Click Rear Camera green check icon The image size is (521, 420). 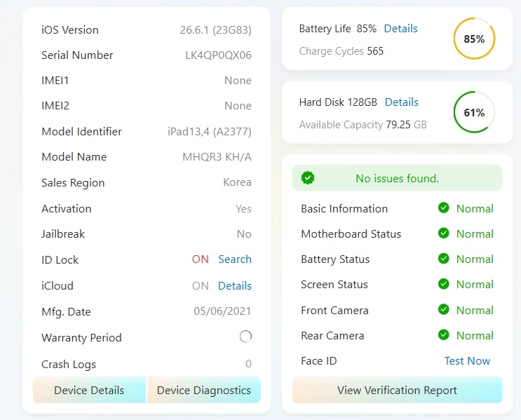pos(444,335)
